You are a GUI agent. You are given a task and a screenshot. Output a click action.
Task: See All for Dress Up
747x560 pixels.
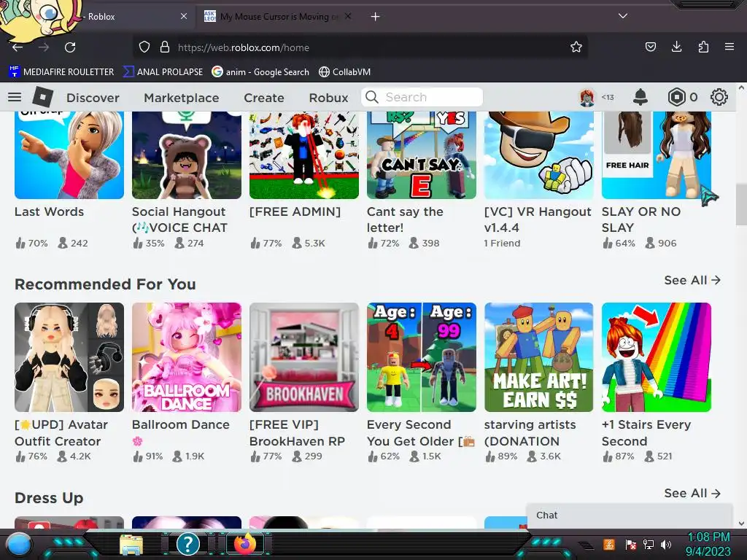[692, 494]
